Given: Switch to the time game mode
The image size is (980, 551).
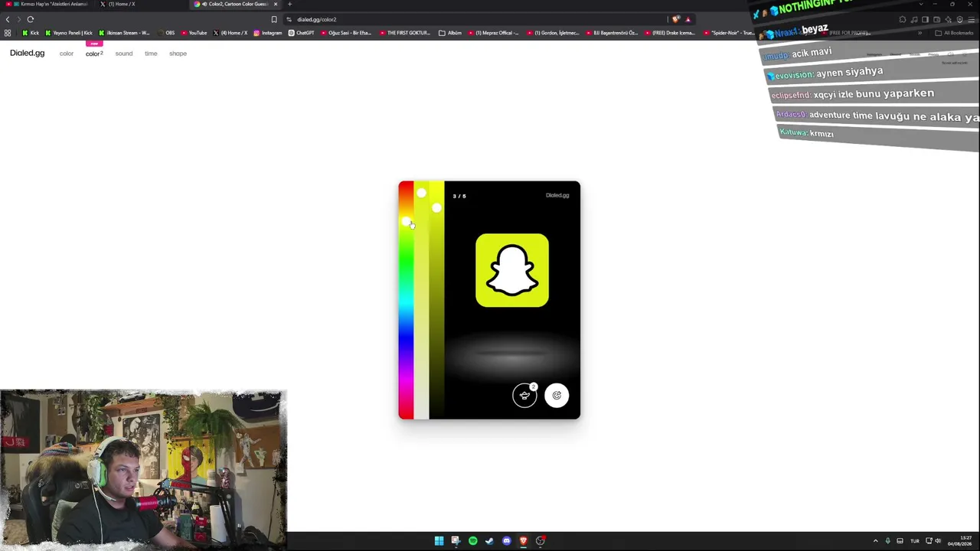Looking at the screenshot, I should 151,54.
